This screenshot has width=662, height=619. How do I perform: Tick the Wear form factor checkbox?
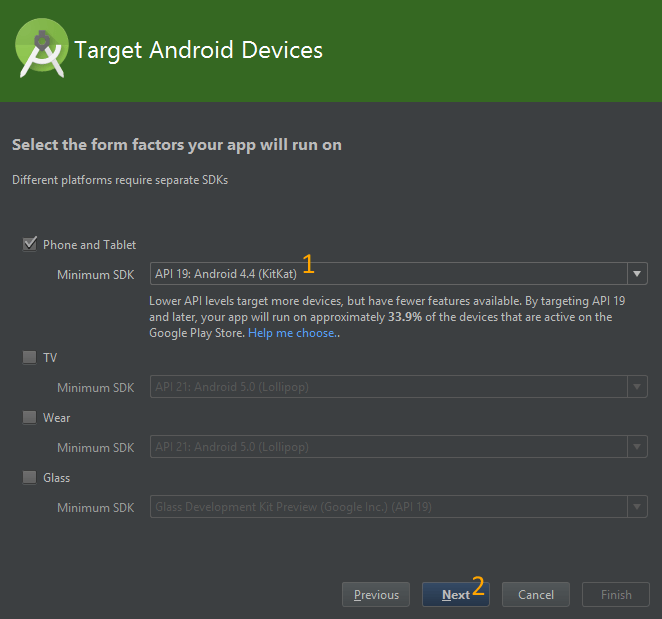pos(29,418)
